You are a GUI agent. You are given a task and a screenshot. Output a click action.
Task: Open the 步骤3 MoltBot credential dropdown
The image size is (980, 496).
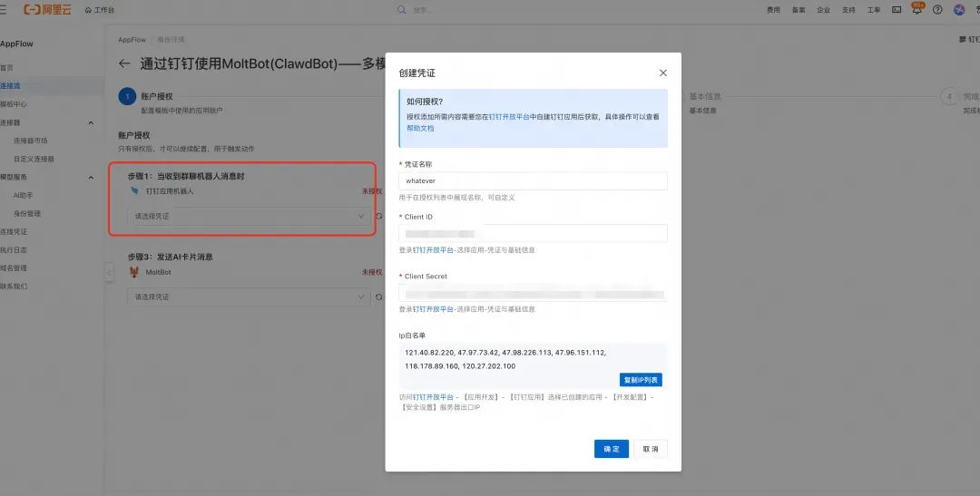[249, 297]
